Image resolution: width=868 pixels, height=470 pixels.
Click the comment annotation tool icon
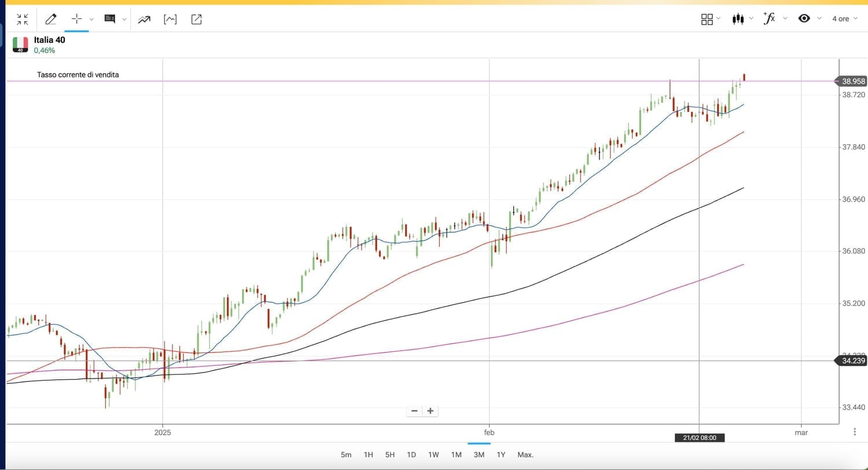[x=109, y=19]
